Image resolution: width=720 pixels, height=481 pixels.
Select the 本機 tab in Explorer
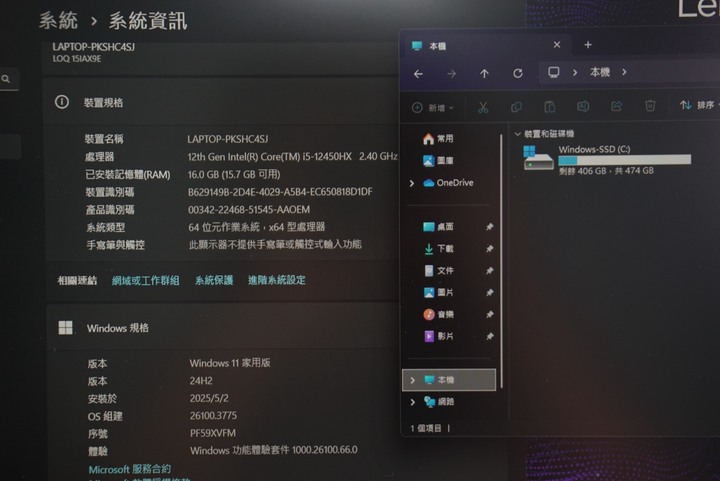tap(484, 45)
